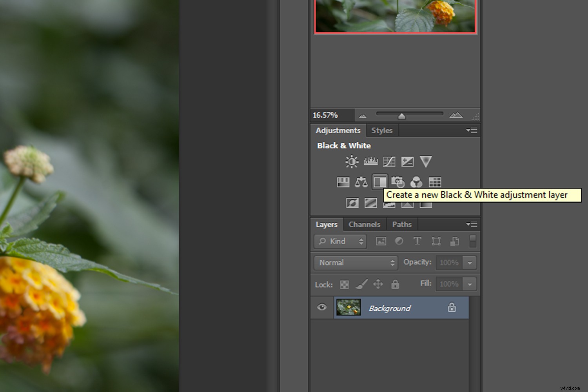Image resolution: width=588 pixels, height=392 pixels.
Task: Click the Navigator zoom slider handle
Action: click(402, 115)
